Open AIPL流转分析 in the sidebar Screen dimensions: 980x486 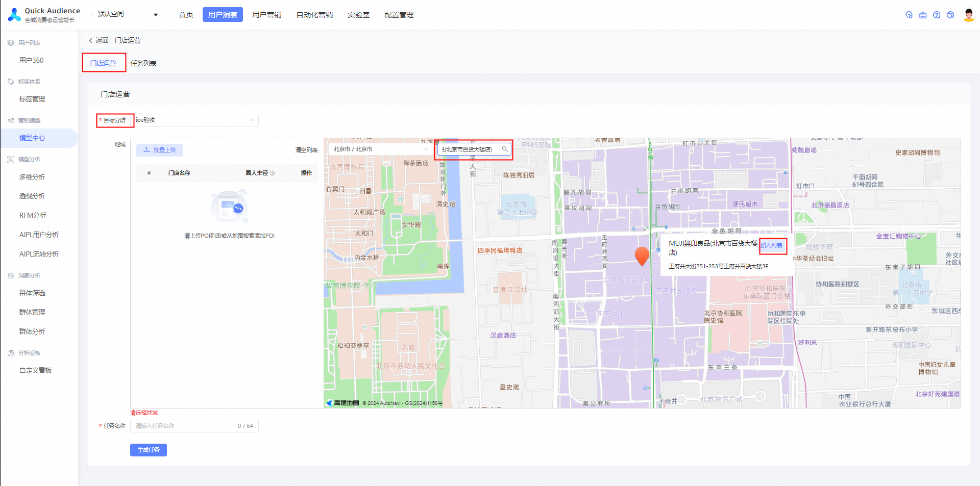pos(39,254)
